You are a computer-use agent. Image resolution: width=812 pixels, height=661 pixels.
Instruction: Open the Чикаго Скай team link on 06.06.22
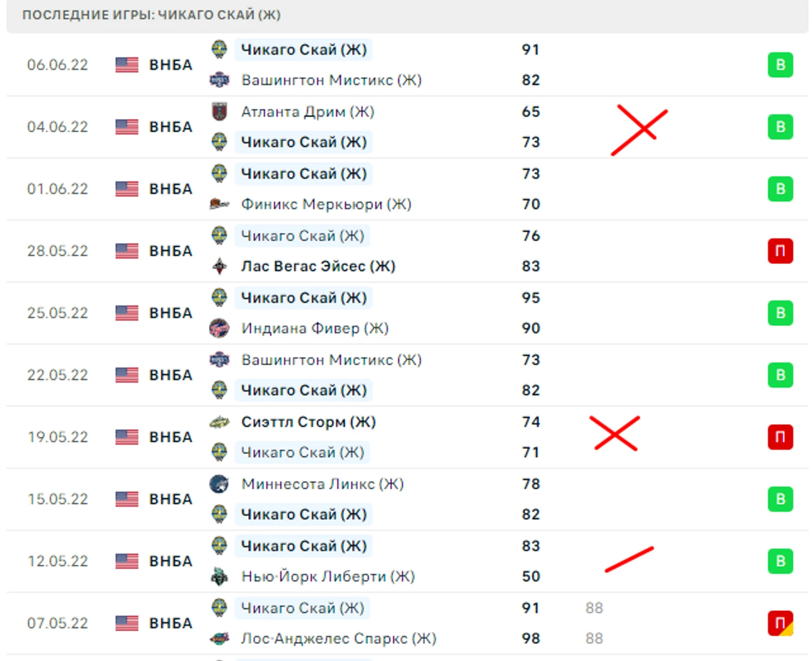point(304,49)
